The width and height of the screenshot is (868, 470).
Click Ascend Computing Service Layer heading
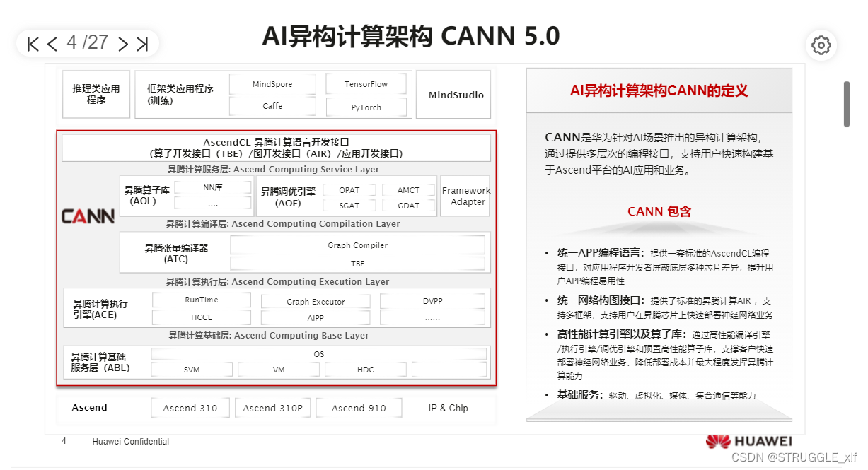(273, 170)
